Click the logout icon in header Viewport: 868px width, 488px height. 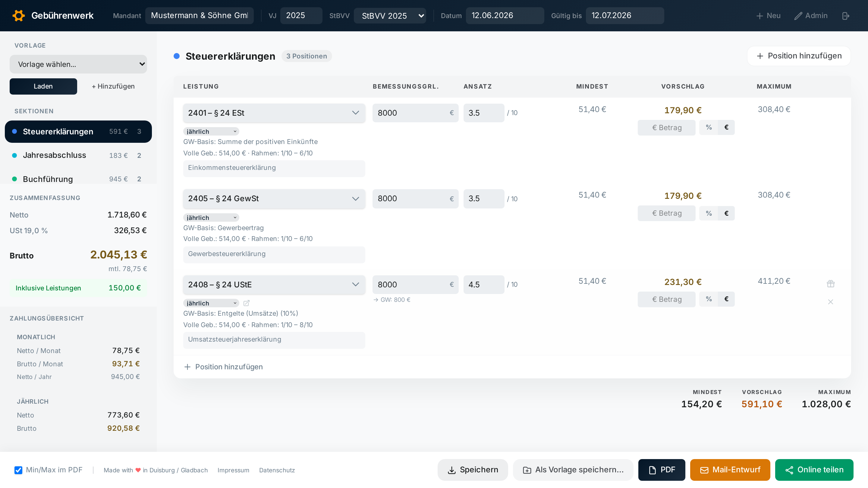click(x=845, y=16)
